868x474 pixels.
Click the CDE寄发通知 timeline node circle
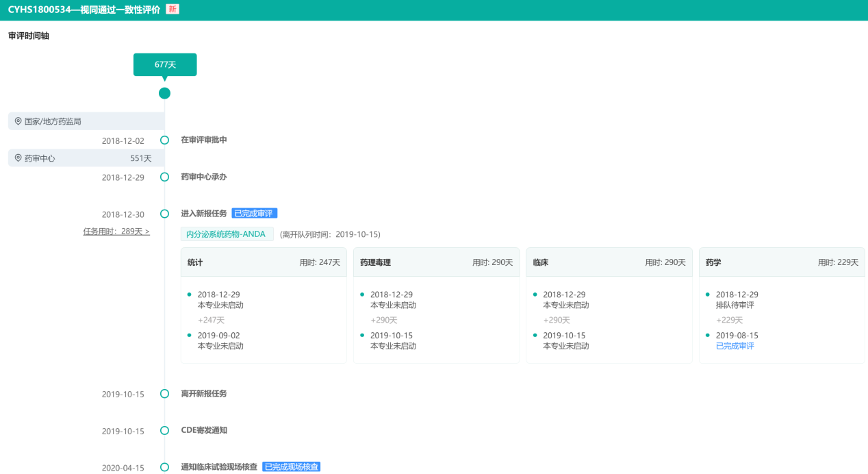tap(164, 431)
